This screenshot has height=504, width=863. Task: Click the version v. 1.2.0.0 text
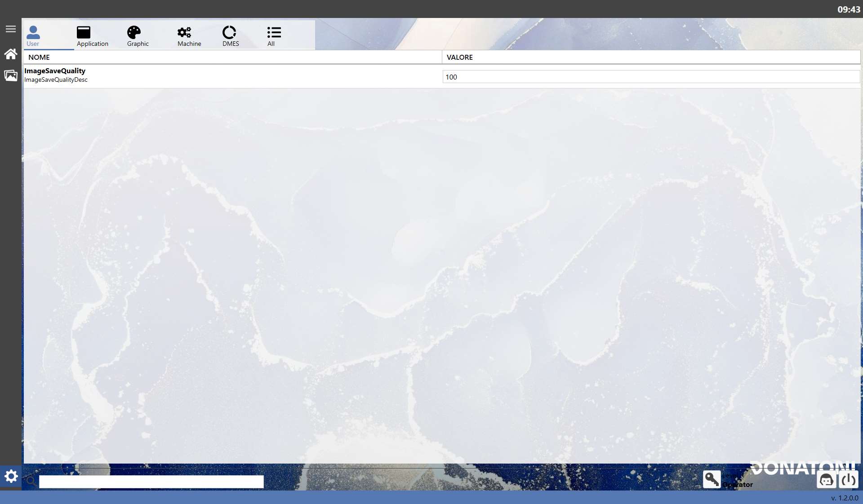[x=845, y=498]
